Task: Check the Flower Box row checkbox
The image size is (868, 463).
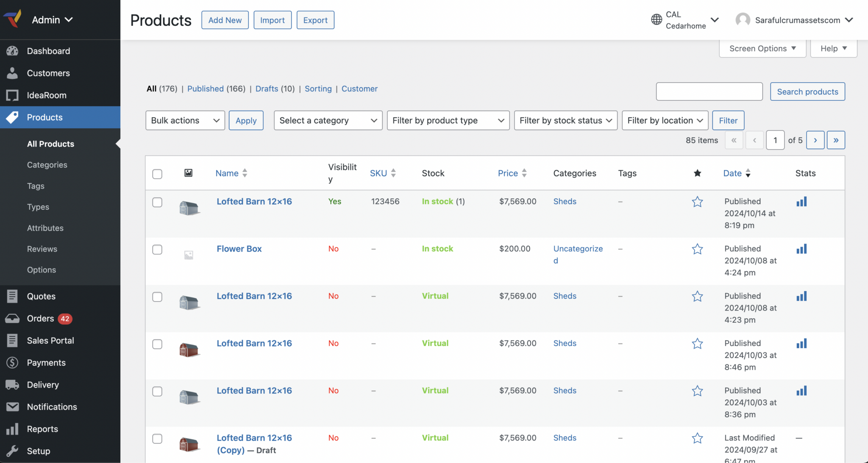Action: coord(157,250)
